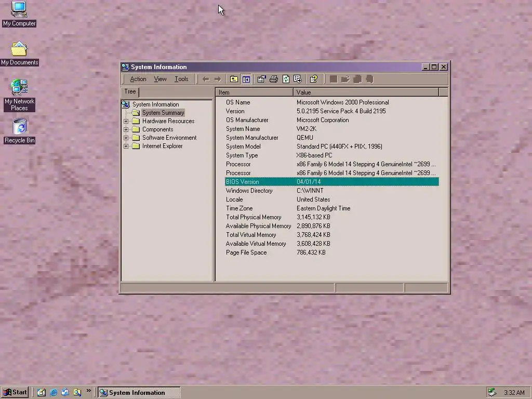Select the System Type row
Viewport: 532px width, 399px height.
pos(332,155)
